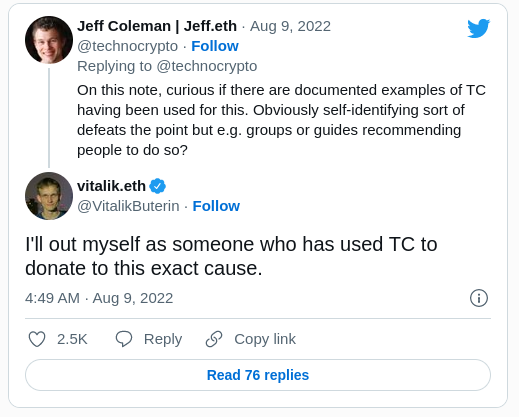The height and width of the screenshot is (417, 519).
Task: Open the vitalik.eth display name
Action: pos(112,186)
